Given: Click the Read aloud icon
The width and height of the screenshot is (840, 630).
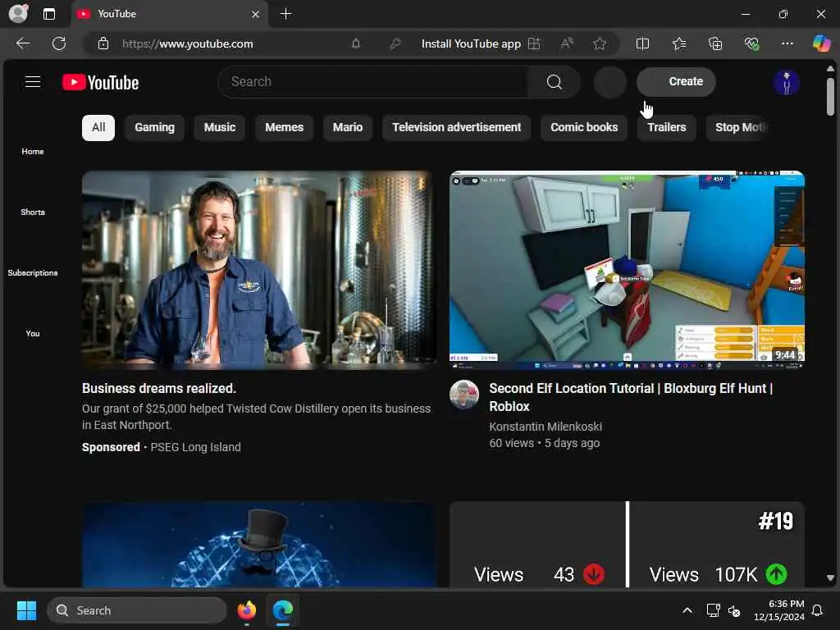Looking at the screenshot, I should coord(567,44).
